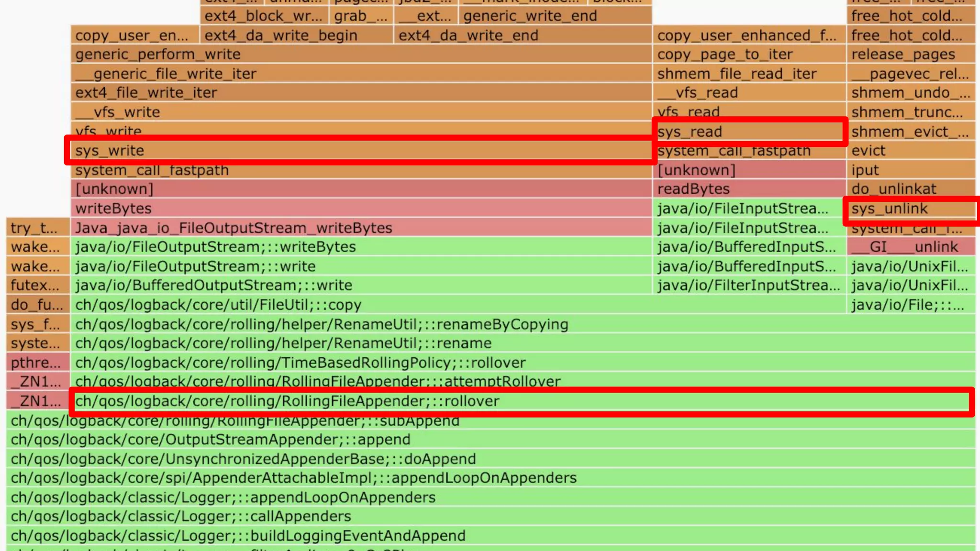Click the readBytes frame

(x=749, y=189)
